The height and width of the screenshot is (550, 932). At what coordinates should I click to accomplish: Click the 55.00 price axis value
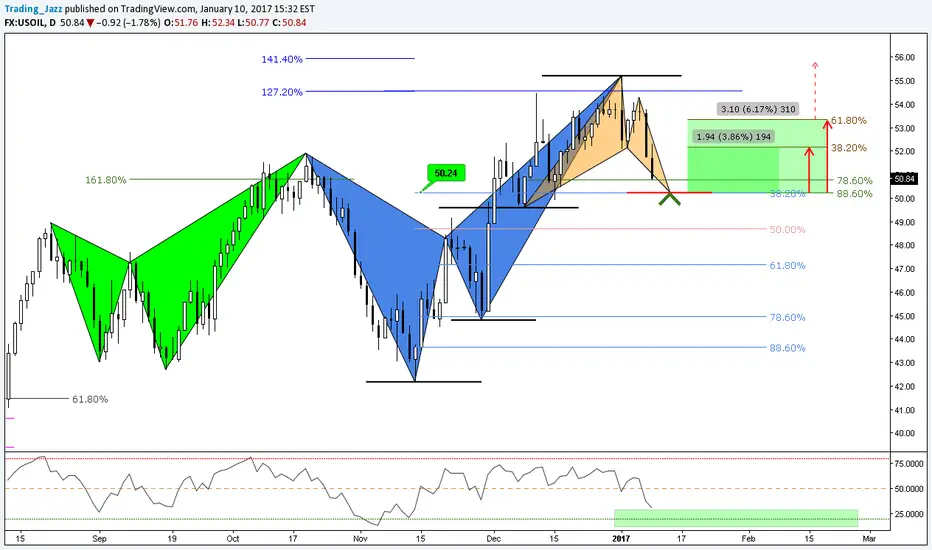905,81
